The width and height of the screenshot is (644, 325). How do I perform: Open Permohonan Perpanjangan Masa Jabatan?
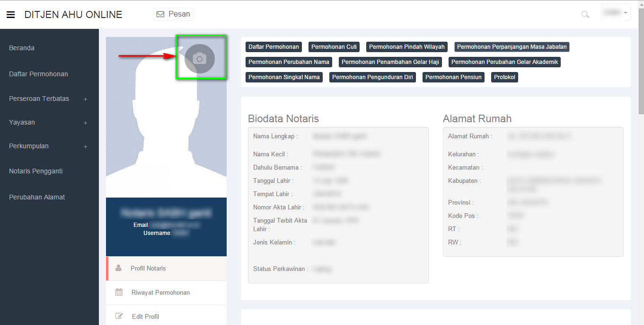[x=512, y=47]
